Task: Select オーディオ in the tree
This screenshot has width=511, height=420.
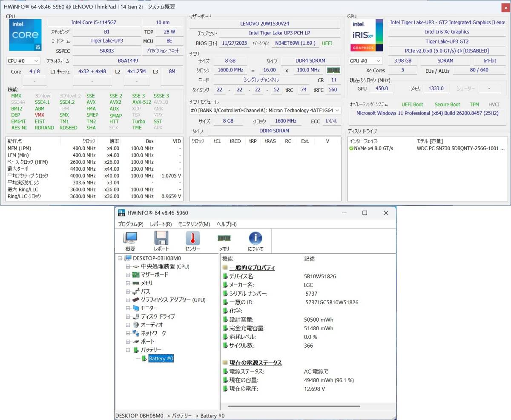Action: (152, 325)
